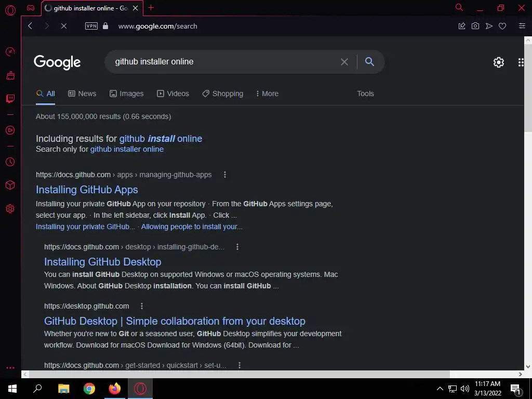532x399 pixels.
Task: Open Easy Setup sliders icon
Action: 522,26
